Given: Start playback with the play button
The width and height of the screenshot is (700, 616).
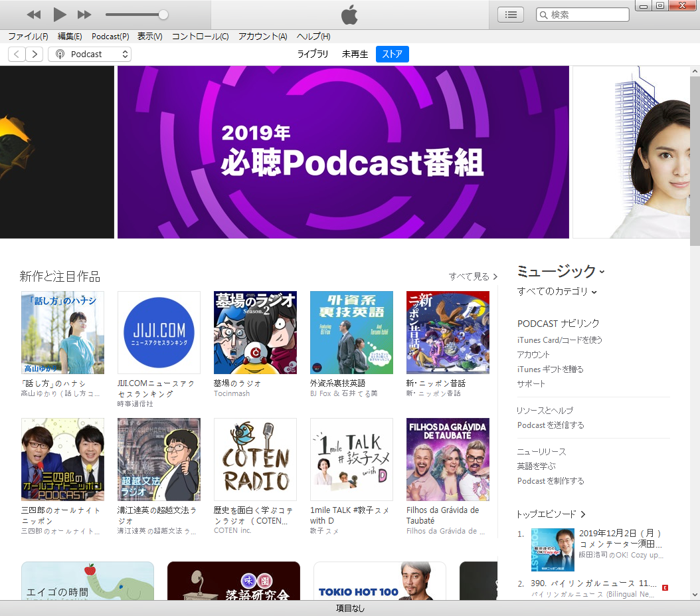Looking at the screenshot, I should pyautogui.click(x=59, y=15).
